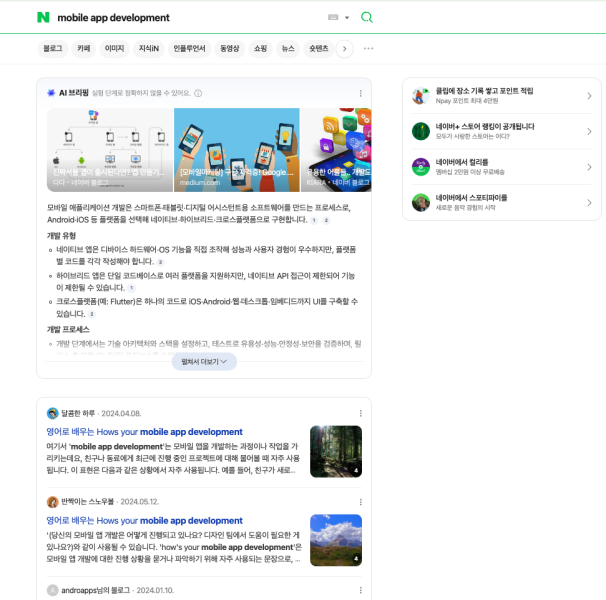
Task: Expand chevron on 컬리 row
Action: pos(589,167)
